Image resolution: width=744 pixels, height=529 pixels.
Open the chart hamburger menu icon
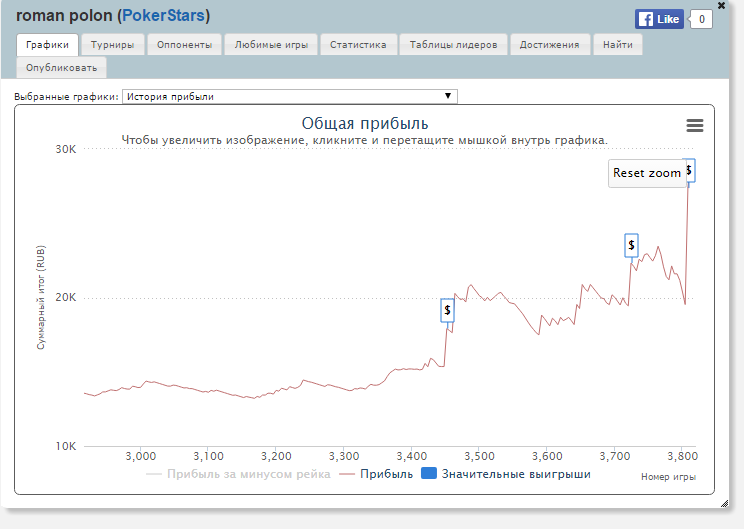pyautogui.click(x=695, y=126)
